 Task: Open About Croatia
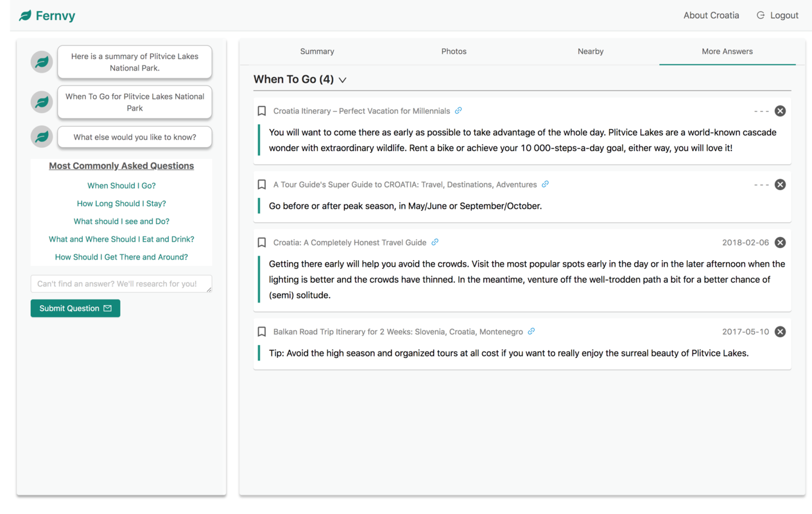tap(711, 15)
